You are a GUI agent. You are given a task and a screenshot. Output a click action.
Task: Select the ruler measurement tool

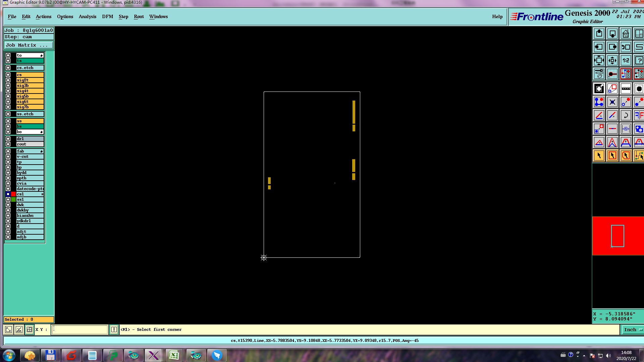click(x=626, y=89)
